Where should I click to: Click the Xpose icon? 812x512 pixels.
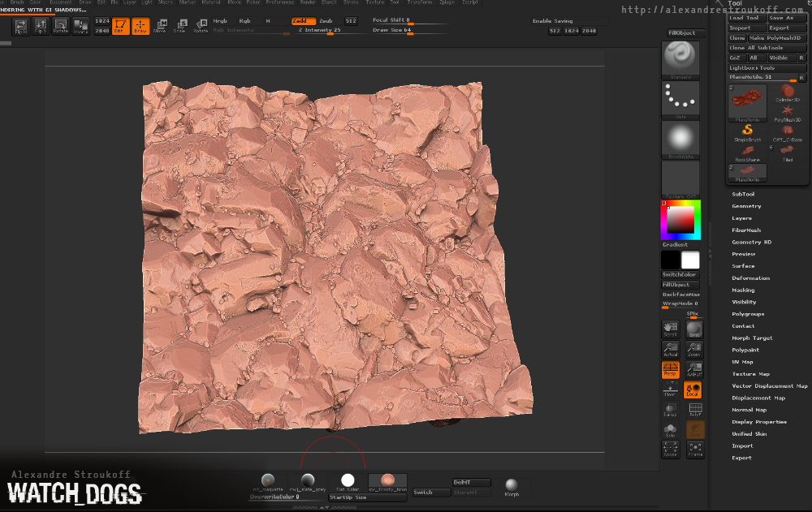(670, 450)
